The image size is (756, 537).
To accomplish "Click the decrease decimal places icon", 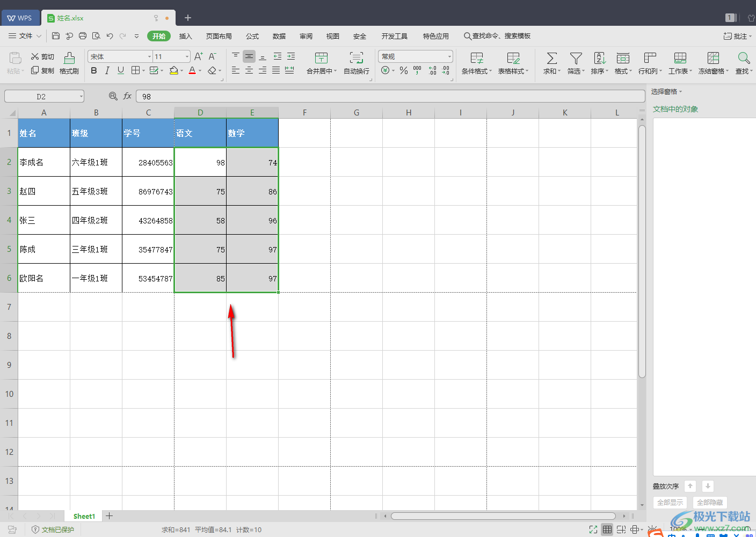I will click(x=446, y=70).
